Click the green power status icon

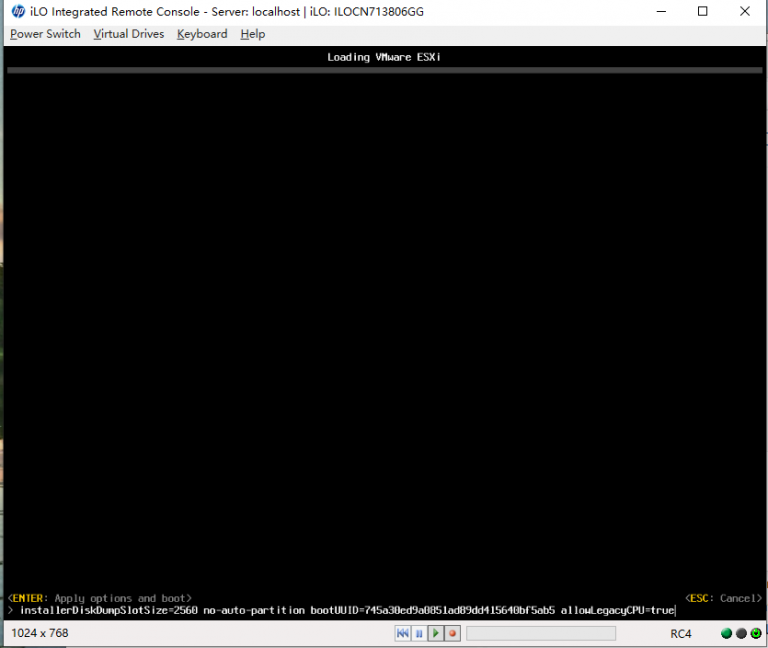(756, 633)
